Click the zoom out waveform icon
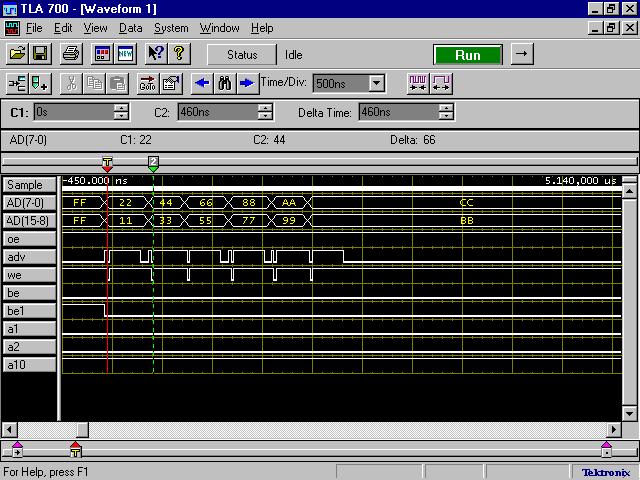 click(418, 83)
